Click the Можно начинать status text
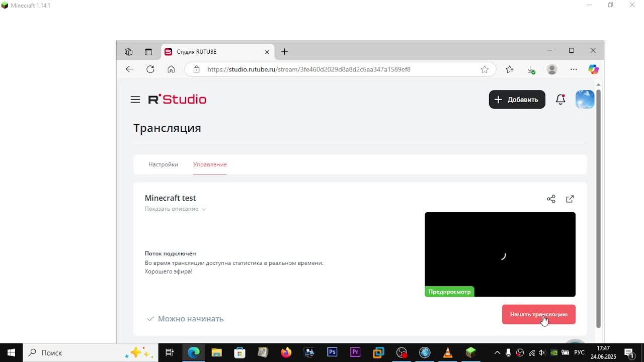 (x=191, y=319)
